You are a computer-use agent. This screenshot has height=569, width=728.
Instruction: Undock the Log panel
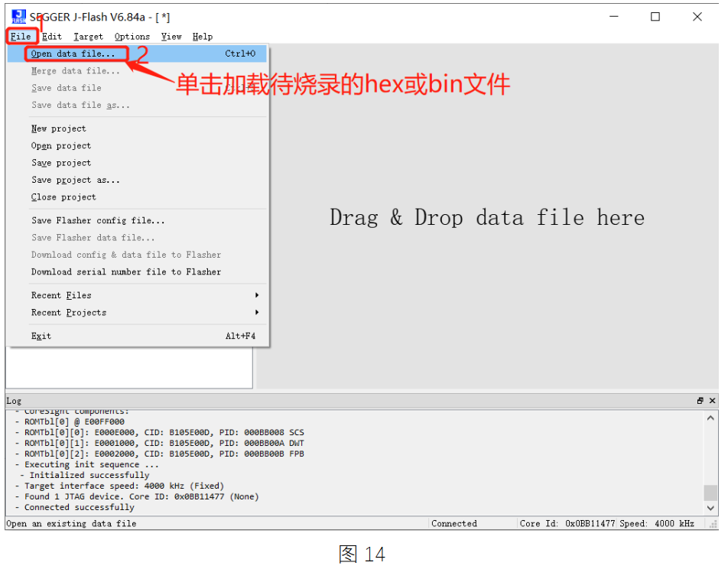700,401
